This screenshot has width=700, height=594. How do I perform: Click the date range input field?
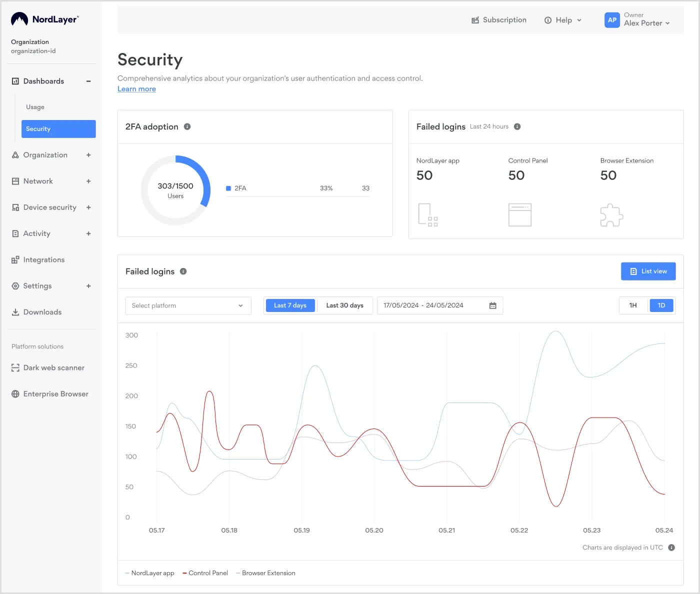(440, 305)
